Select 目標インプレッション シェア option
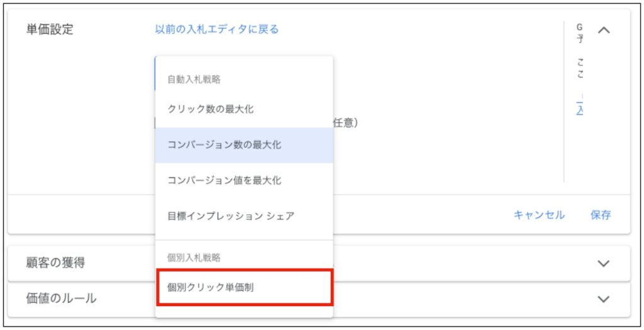This screenshot has height=330, width=644. pyautogui.click(x=230, y=216)
